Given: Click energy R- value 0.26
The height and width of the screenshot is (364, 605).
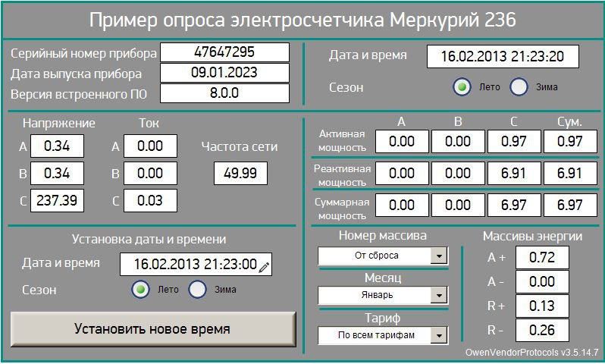Looking at the screenshot, I should tap(542, 331).
